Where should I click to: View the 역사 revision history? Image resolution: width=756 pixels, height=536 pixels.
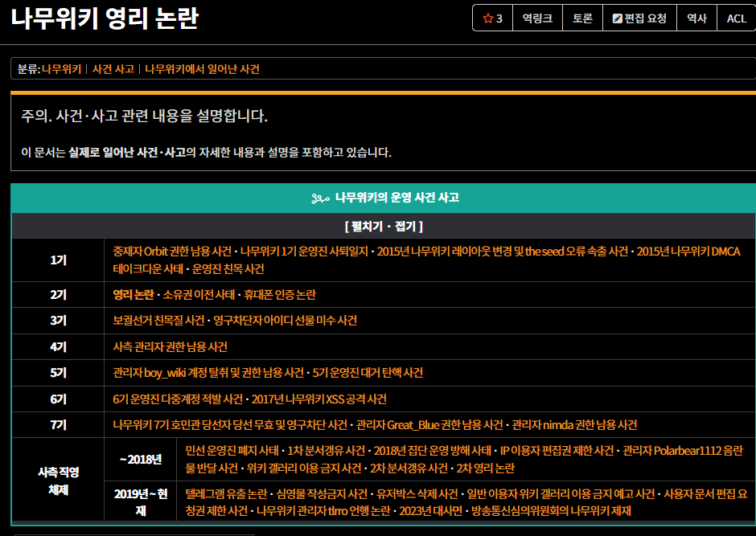tap(696, 18)
